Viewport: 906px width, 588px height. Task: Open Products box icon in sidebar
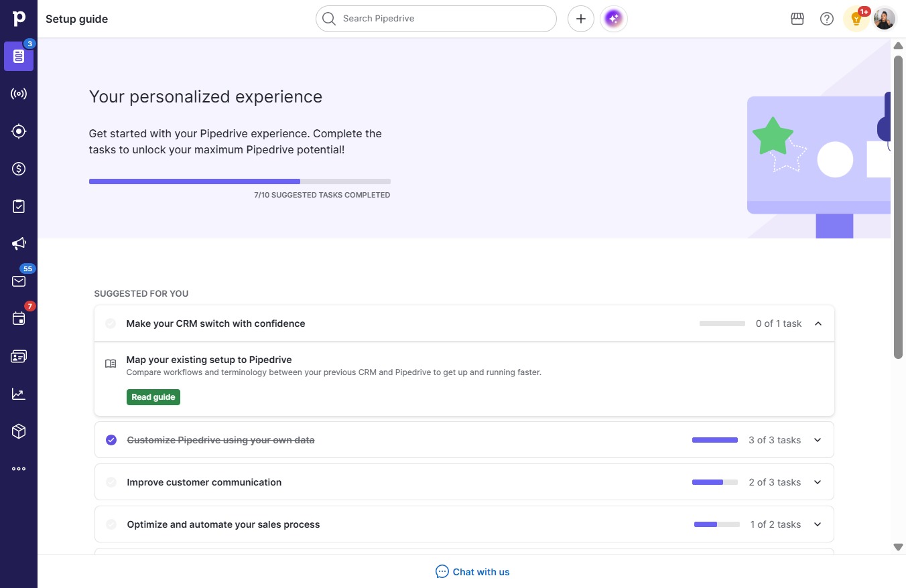19,431
